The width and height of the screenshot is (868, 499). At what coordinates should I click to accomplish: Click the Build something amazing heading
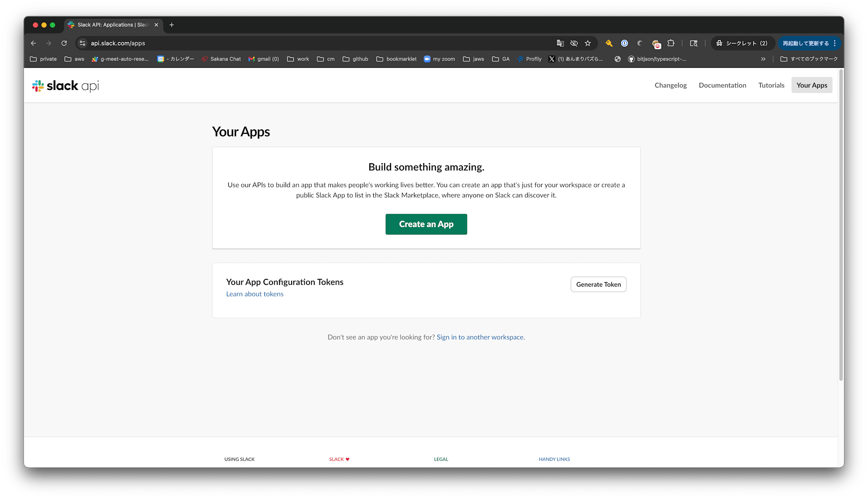426,167
